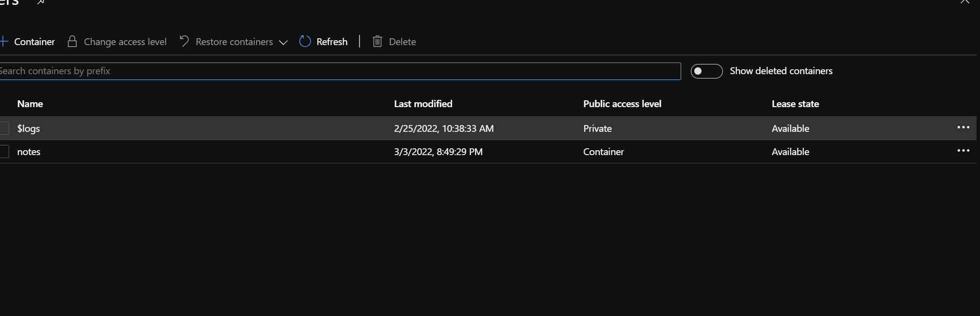980x316 pixels.
Task: Sort by Public access level column header
Action: tap(622, 104)
